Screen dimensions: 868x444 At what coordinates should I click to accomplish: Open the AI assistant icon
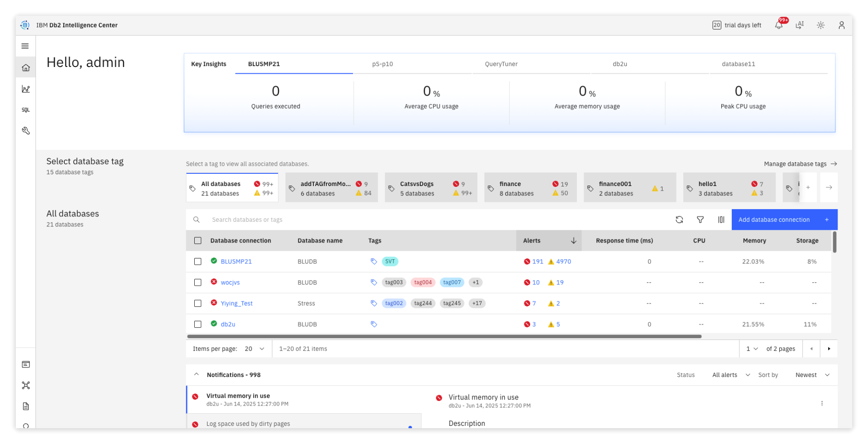point(800,25)
